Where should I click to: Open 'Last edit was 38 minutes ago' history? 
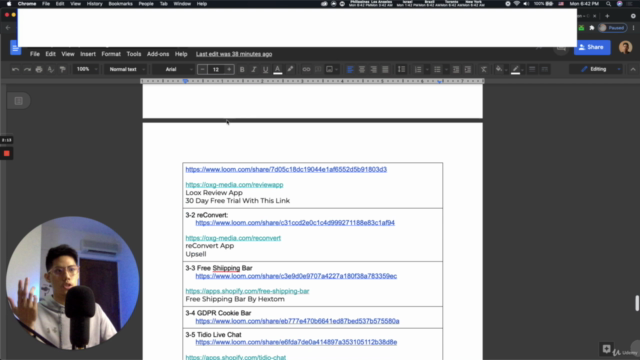[234, 54]
